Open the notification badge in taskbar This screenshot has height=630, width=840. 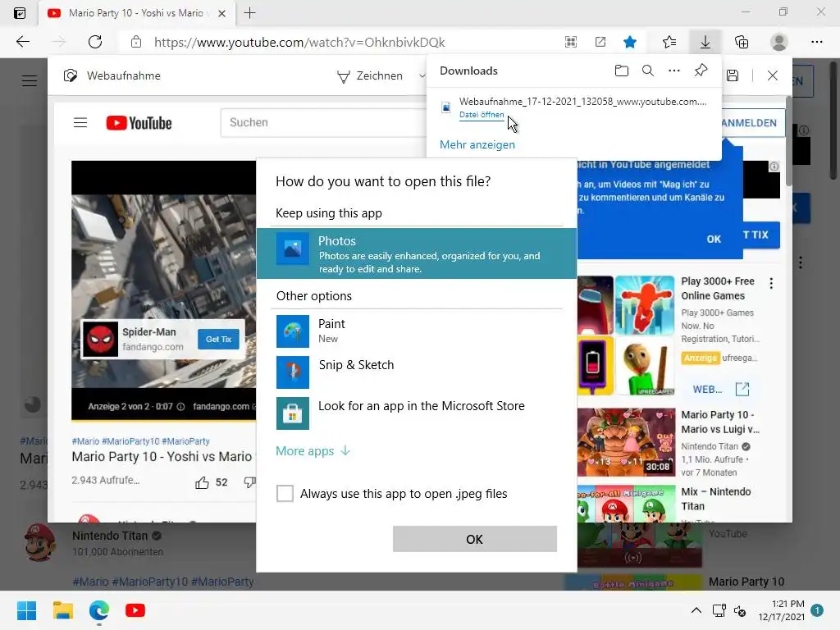coord(818,610)
